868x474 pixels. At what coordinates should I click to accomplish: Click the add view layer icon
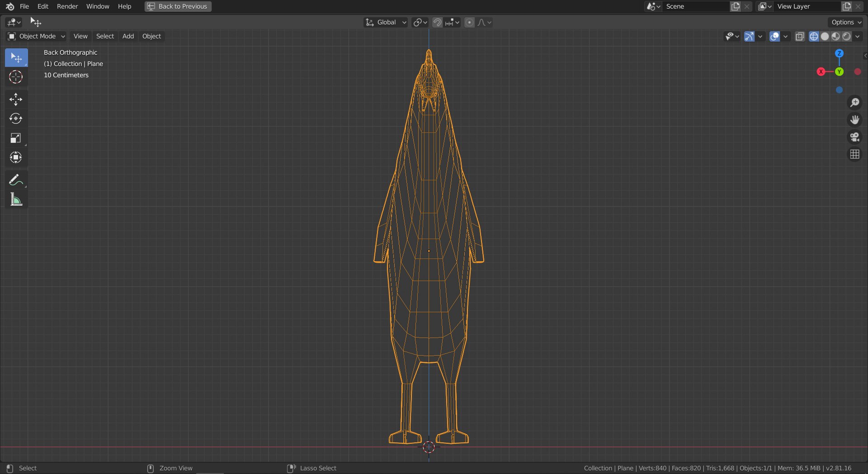coord(847,6)
